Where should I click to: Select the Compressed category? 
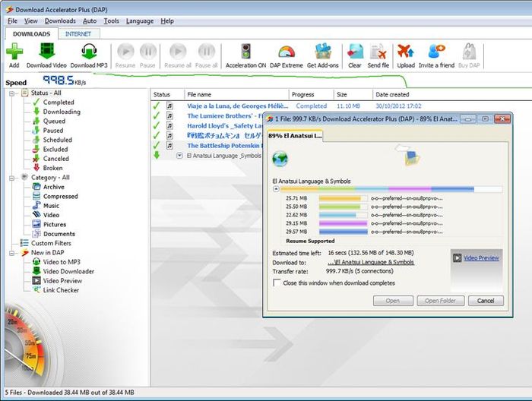coord(60,197)
